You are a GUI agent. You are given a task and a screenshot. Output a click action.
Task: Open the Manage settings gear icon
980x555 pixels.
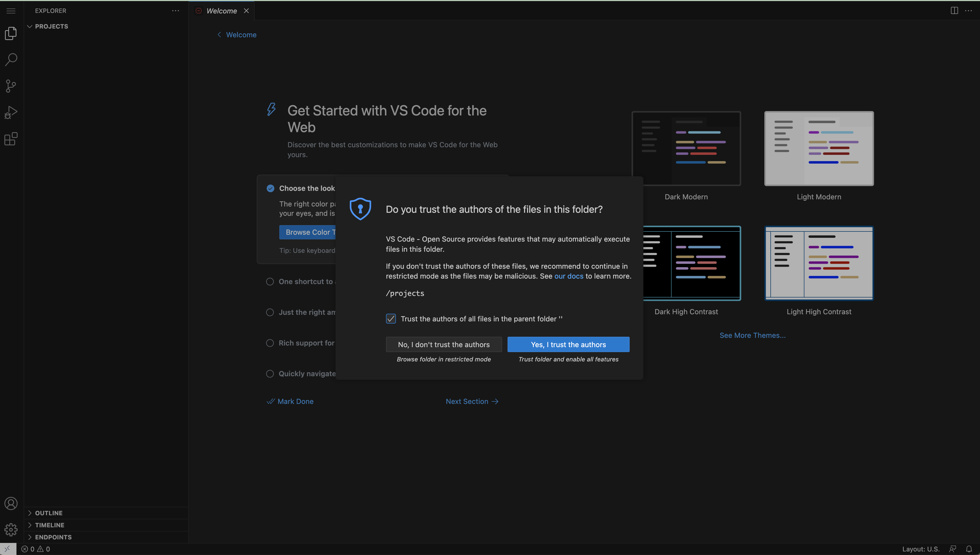[11, 530]
